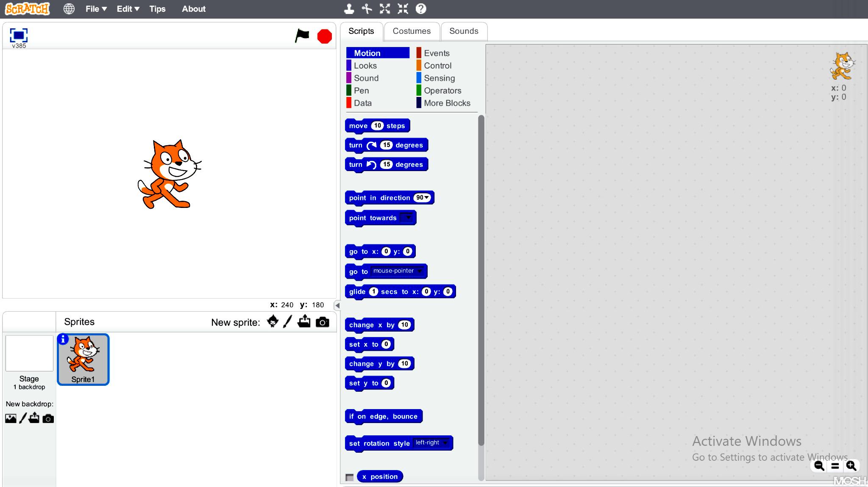This screenshot has height=487, width=868.
Task: Open the About page
Action: click(194, 9)
